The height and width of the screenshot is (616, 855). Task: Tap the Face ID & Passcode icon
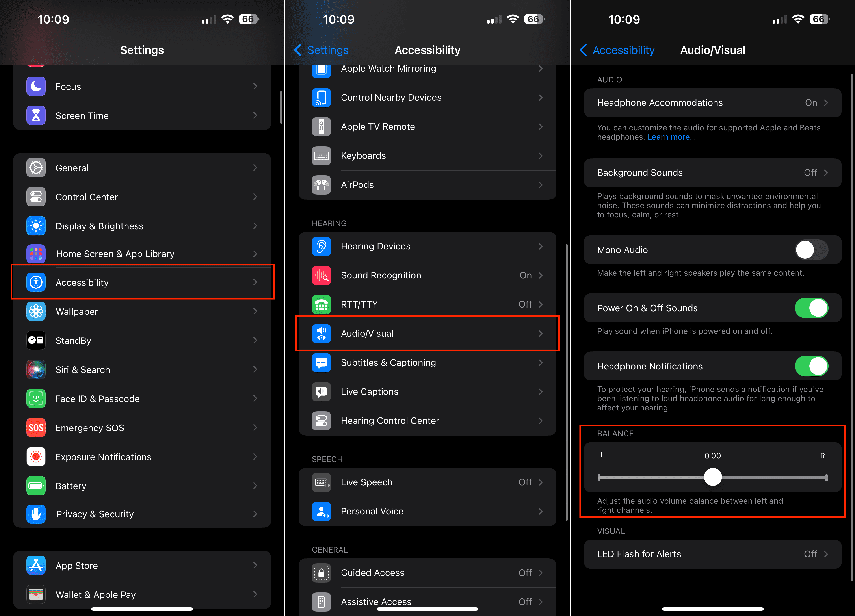tap(36, 399)
